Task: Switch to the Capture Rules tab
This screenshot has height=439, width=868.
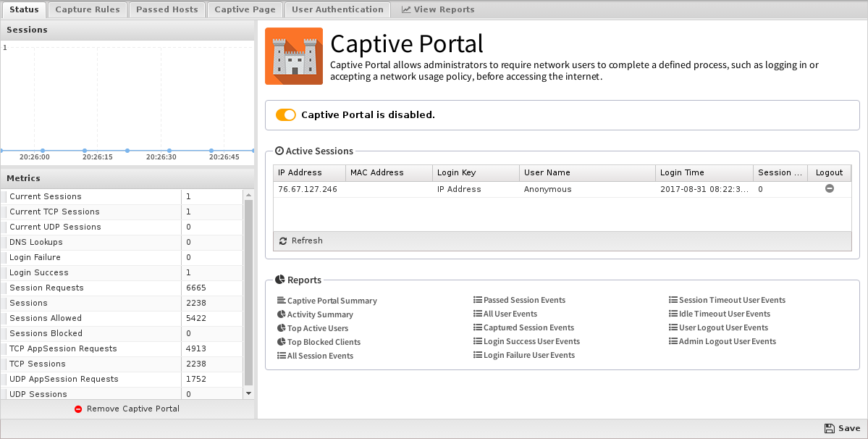Action: point(88,9)
